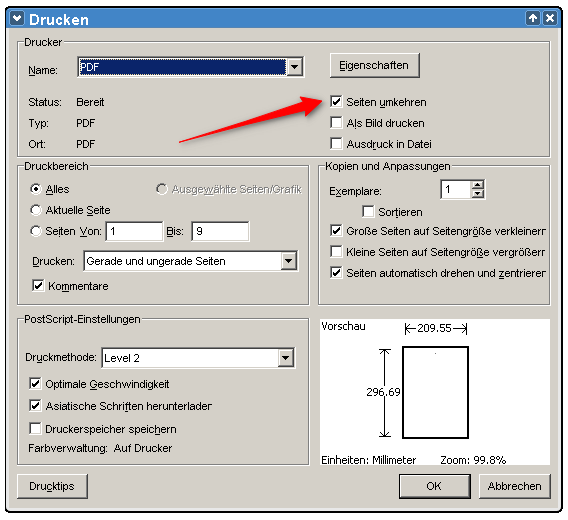Uncheck the Seiten umkehren checkbox

pyautogui.click(x=336, y=102)
